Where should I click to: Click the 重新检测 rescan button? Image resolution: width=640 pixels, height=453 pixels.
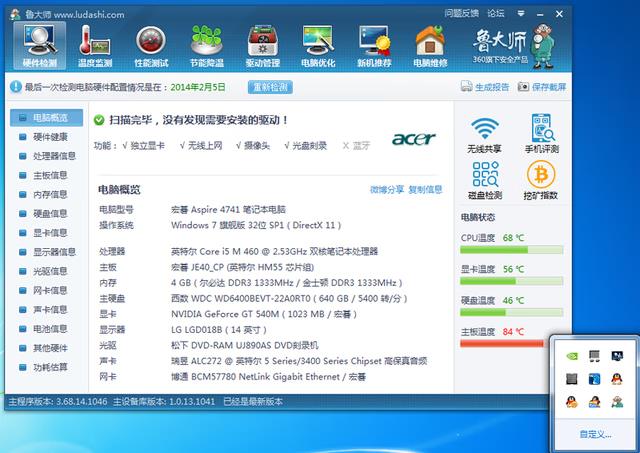[270, 87]
